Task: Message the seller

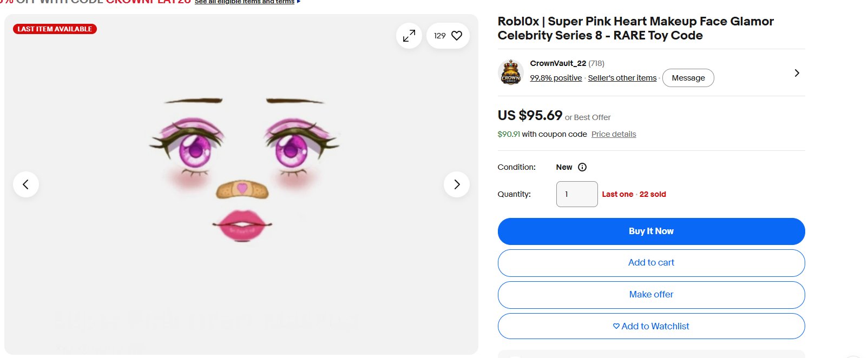Action: point(688,78)
